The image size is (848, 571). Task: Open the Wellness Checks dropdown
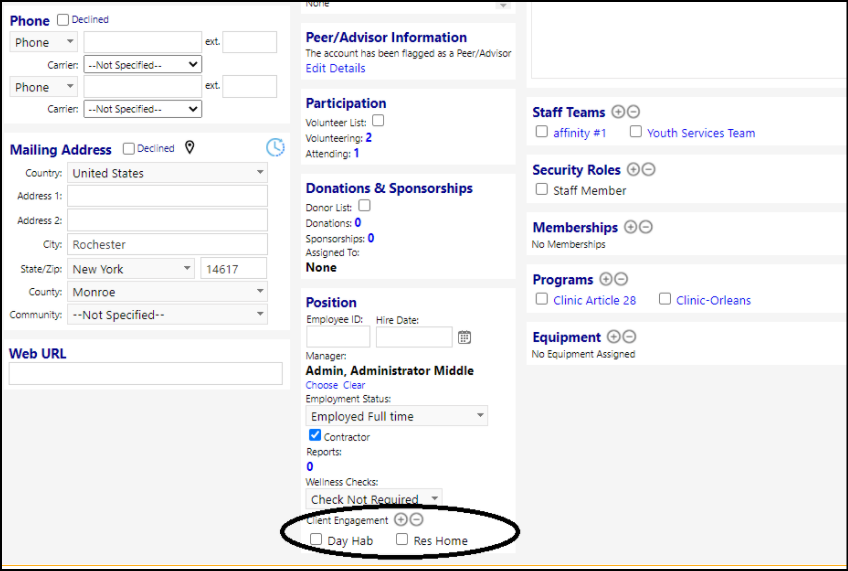pos(374,499)
